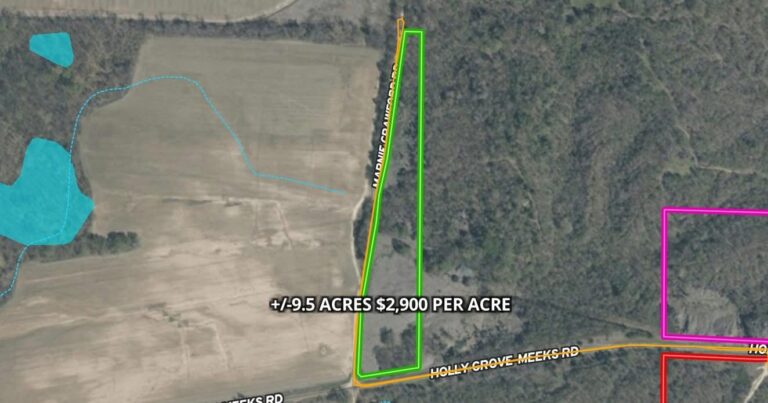Click the +/-9.5 ACRES $2,900 PER ACRE label

pyautogui.click(x=390, y=305)
